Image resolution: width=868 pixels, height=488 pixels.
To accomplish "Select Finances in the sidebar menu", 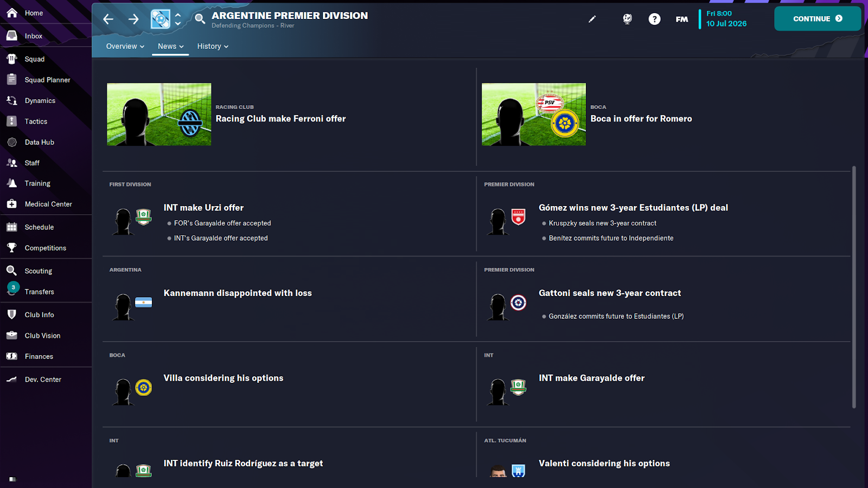I will pyautogui.click(x=39, y=356).
